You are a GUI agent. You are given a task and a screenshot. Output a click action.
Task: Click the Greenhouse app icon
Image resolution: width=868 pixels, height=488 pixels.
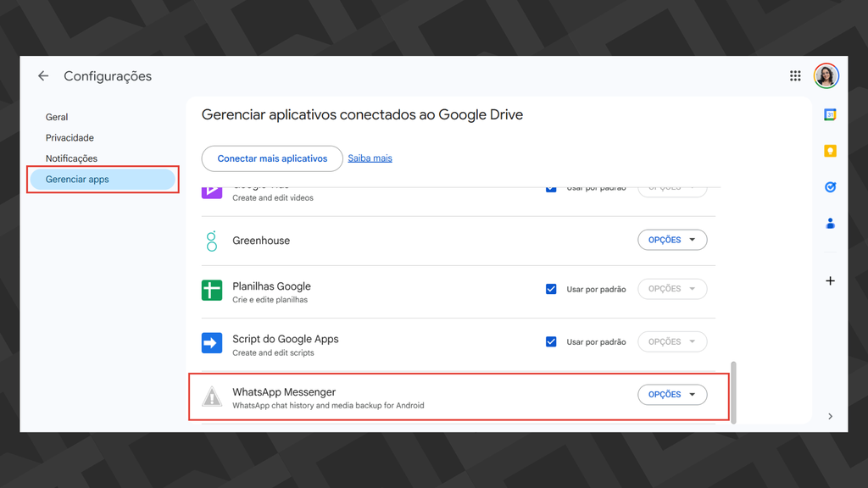(211, 241)
